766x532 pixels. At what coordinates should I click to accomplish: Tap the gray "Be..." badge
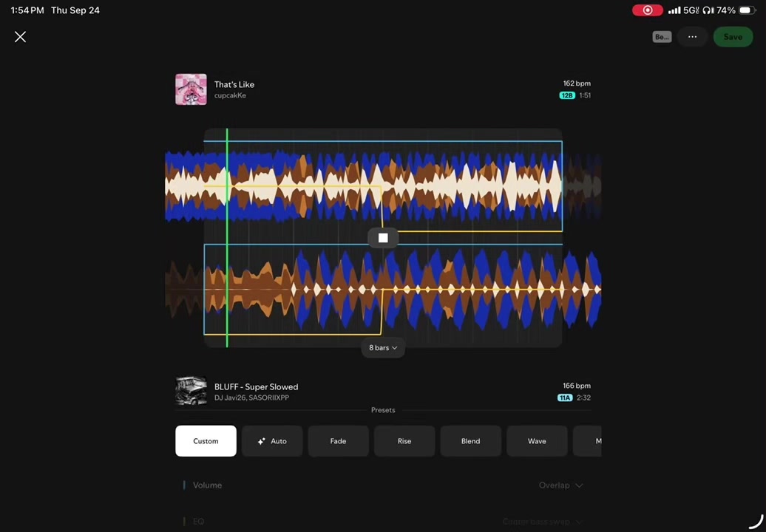click(x=662, y=37)
